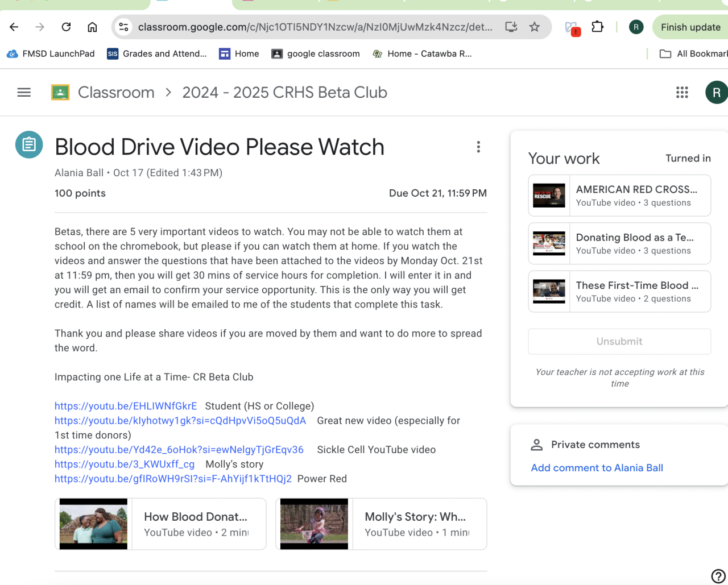Viewport: 728px width, 585px height.
Task: Open the help question mark icon
Action: pyautogui.click(x=718, y=575)
